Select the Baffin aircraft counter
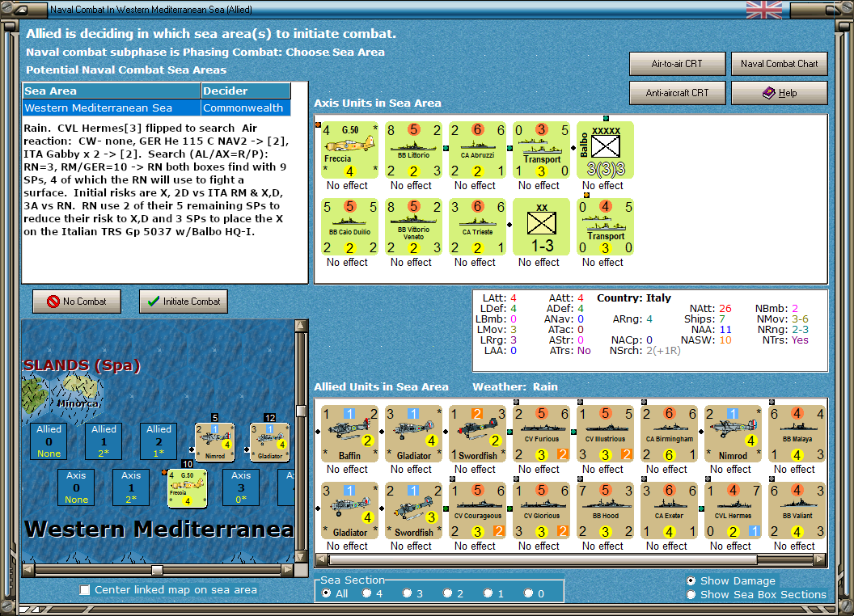 (349, 433)
